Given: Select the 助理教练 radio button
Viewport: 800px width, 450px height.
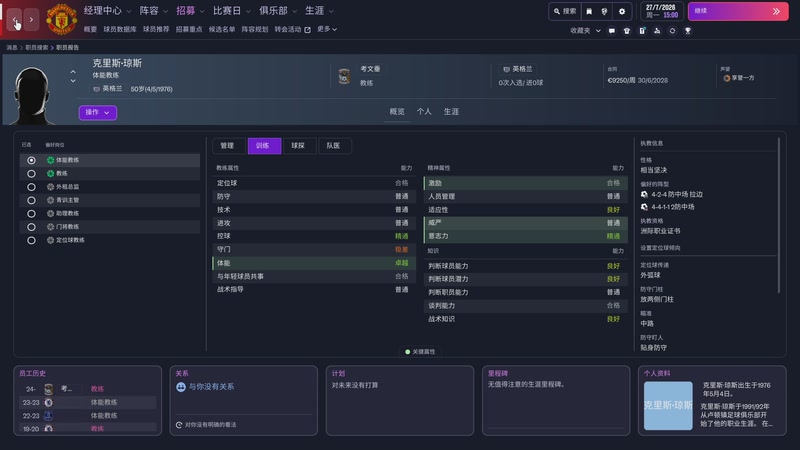Looking at the screenshot, I should coord(31,213).
